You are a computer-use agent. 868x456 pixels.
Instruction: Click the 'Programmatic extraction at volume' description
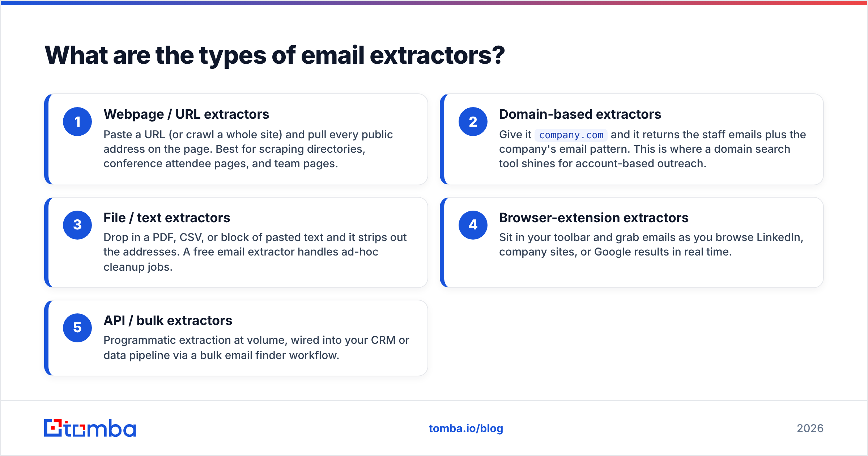pos(256,347)
